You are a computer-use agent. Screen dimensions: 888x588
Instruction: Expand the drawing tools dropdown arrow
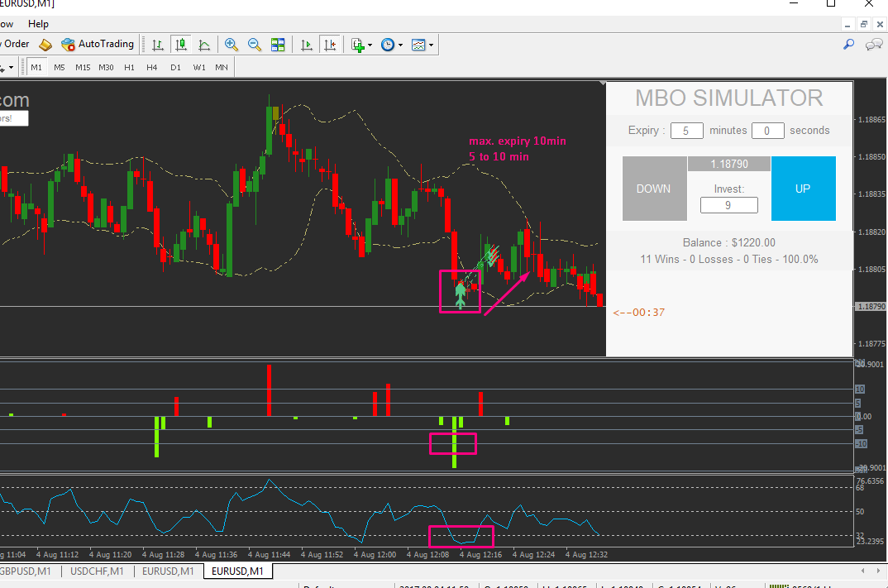pos(11,68)
